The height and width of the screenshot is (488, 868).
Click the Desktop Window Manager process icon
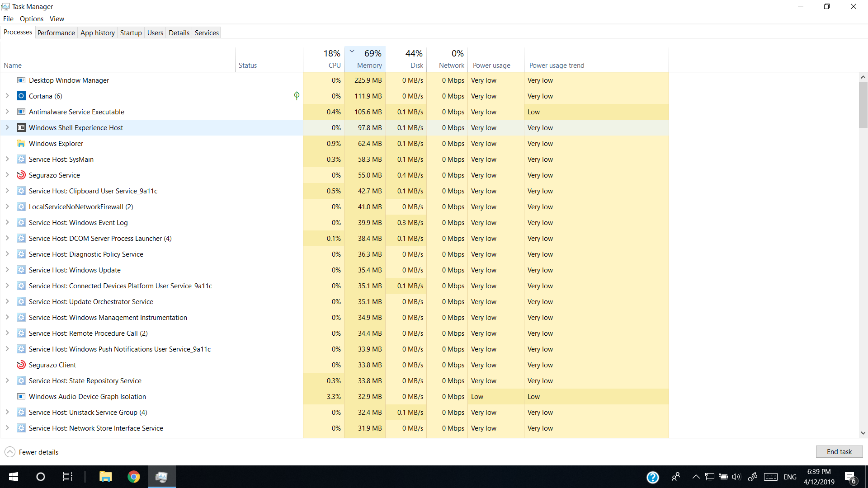(x=21, y=80)
